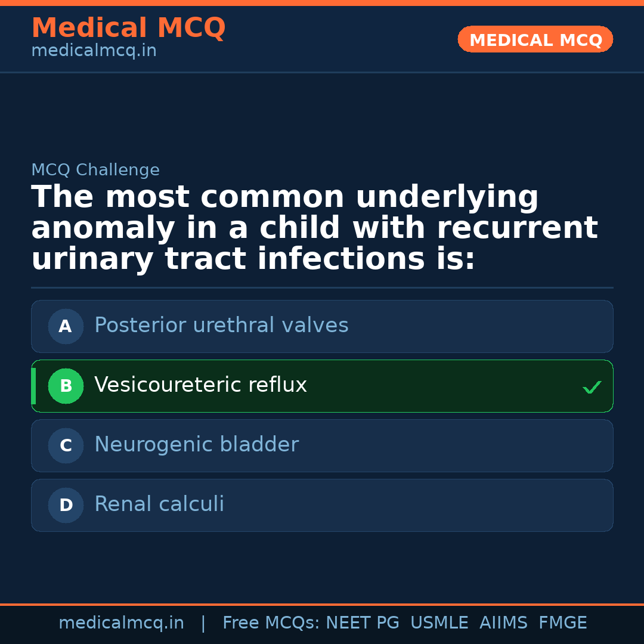Click the orange MEDICAL MCQ pill badge
Viewport: 644px width, 644px height.
tap(535, 39)
